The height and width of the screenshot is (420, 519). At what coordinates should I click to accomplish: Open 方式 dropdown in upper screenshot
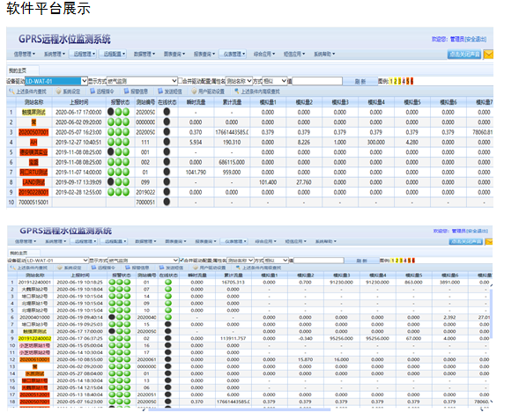pos(274,81)
